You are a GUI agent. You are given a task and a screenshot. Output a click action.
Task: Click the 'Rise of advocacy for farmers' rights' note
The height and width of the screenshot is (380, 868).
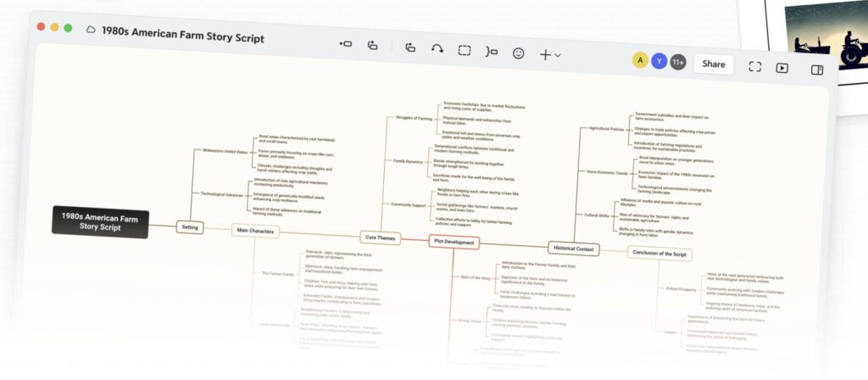(655, 218)
